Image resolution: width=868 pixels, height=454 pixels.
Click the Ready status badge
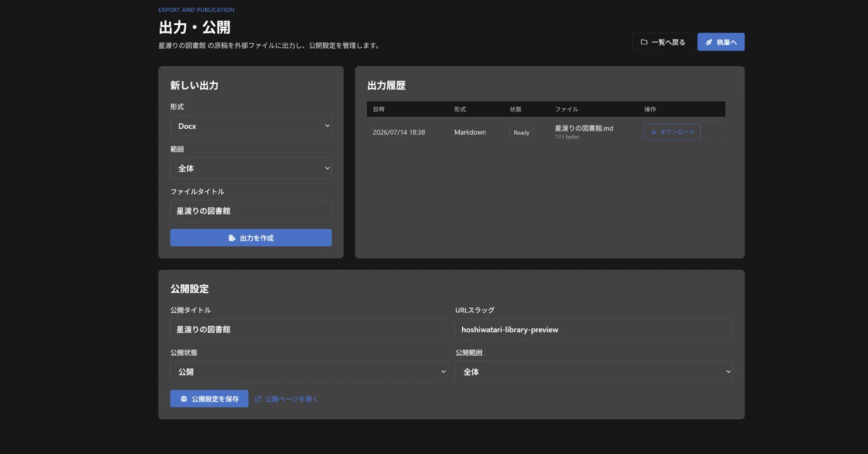tap(521, 133)
